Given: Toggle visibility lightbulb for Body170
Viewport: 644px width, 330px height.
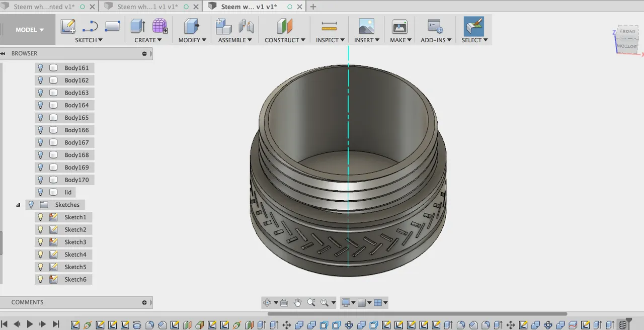Looking at the screenshot, I should point(41,180).
